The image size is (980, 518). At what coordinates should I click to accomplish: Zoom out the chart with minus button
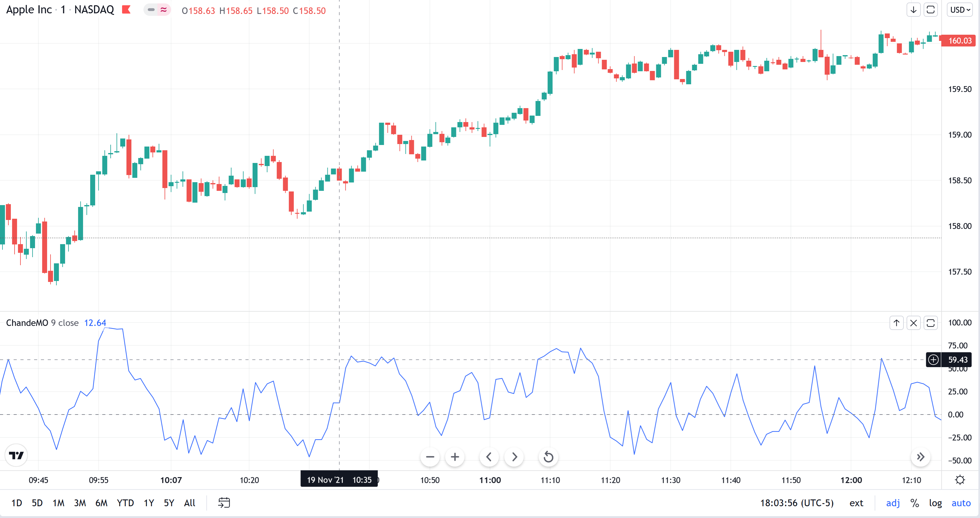pos(430,457)
